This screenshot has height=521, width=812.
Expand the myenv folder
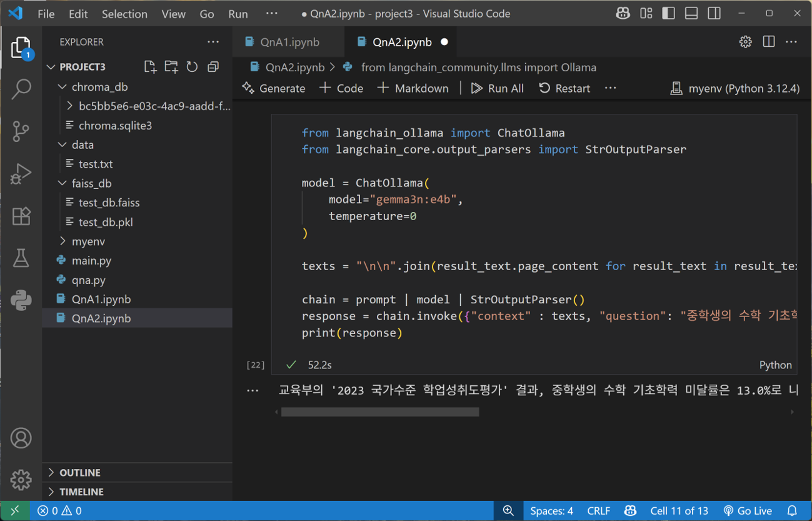(63, 241)
